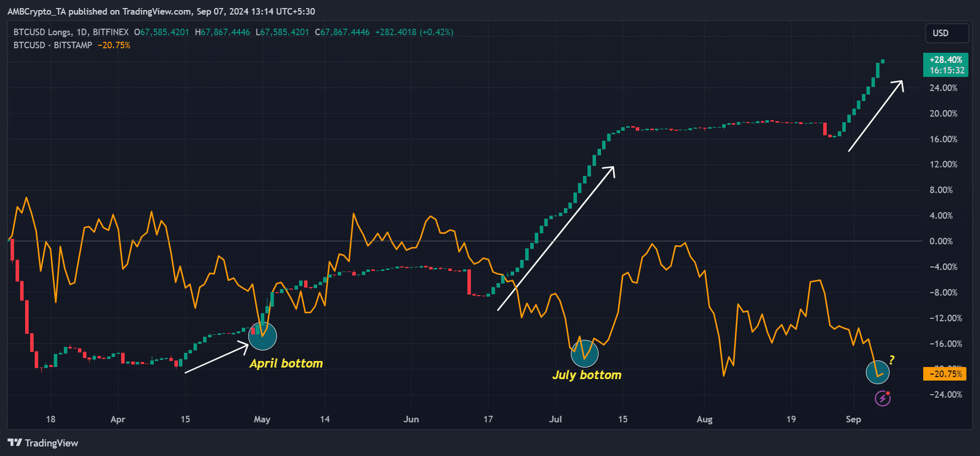Click the 'Apr' date axis label
Screen dimensions: 980x456
click(x=118, y=419)
